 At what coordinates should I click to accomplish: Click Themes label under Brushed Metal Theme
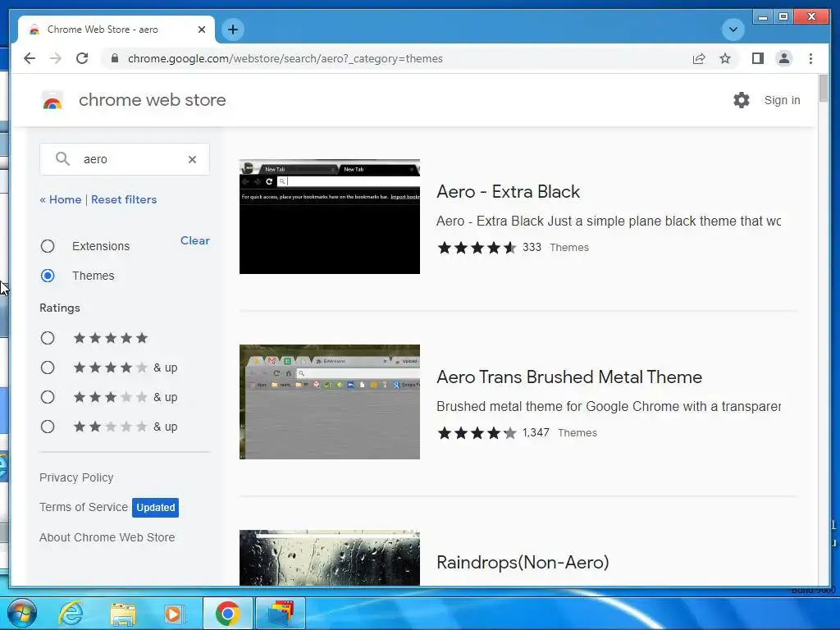tap(577, 433)
